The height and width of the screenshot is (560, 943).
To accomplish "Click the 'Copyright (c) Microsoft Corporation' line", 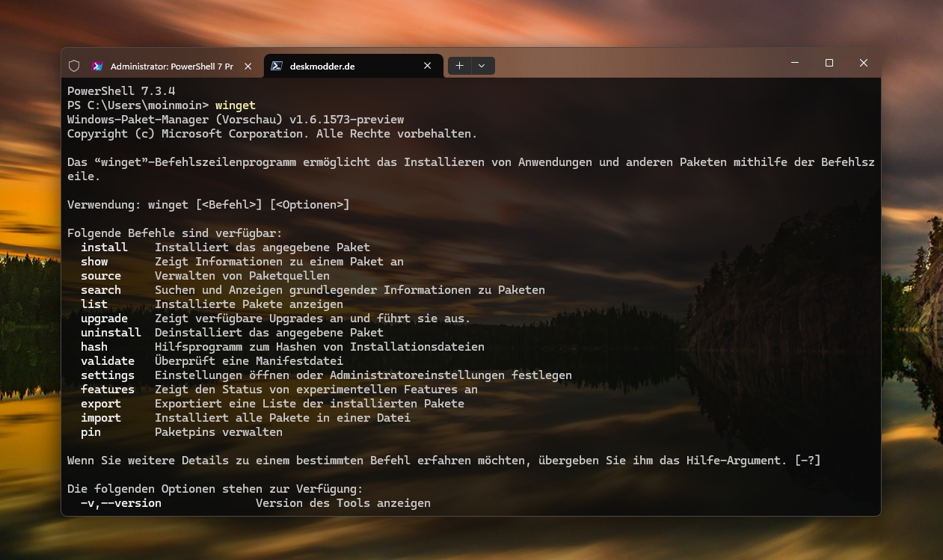I will click(272, 134).
